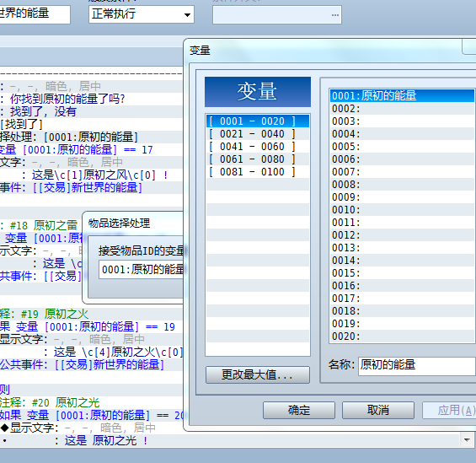Select variable range [ 0081 - 0100 ]
The width and height of the screenshot is (476, 463).
[x=258, y=172]
